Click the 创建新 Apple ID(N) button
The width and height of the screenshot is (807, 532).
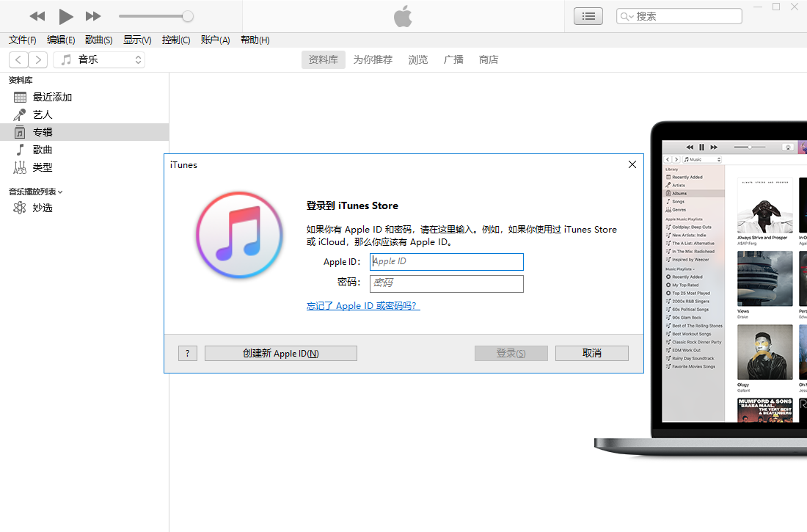click(x=281, y=353)
